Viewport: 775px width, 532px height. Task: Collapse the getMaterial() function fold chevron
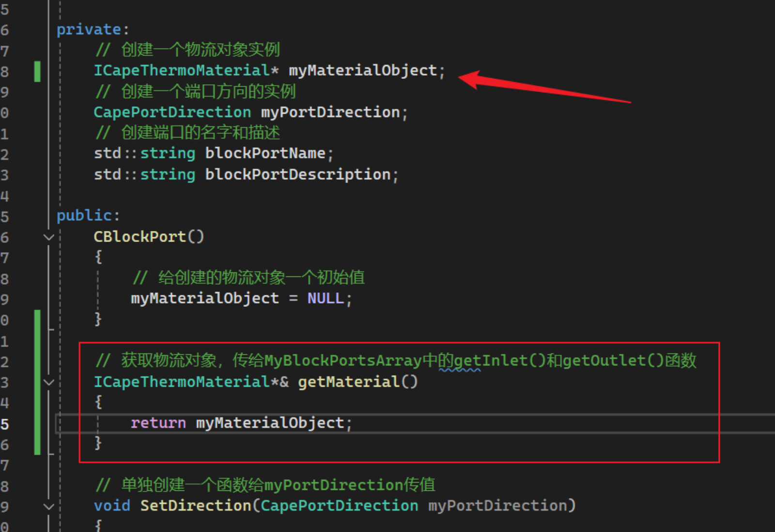[x=48, y=382]
